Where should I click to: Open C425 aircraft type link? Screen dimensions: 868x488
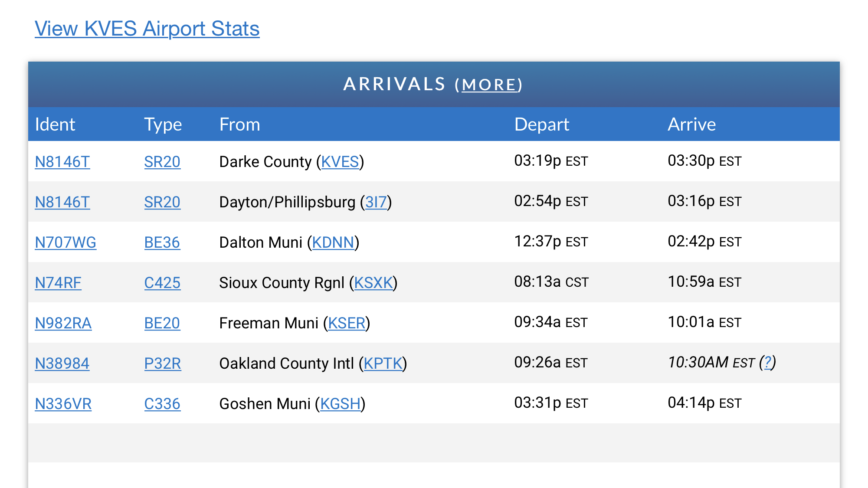162,283
